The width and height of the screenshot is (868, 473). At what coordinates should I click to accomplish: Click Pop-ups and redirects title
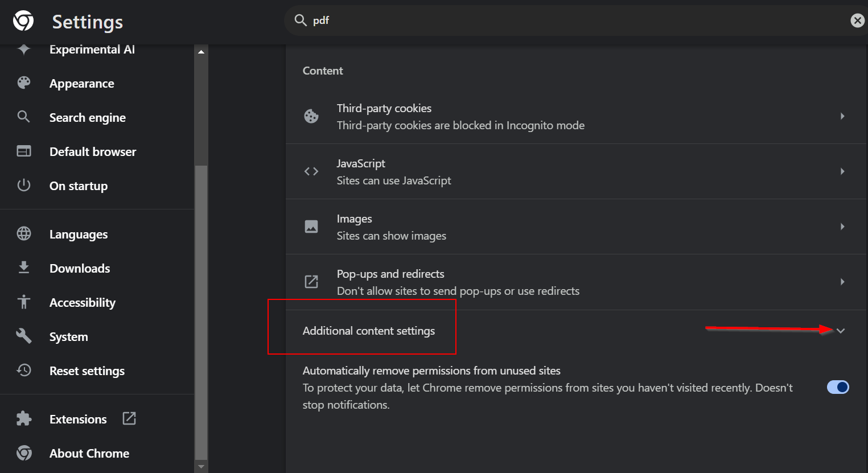pos(390,274)
